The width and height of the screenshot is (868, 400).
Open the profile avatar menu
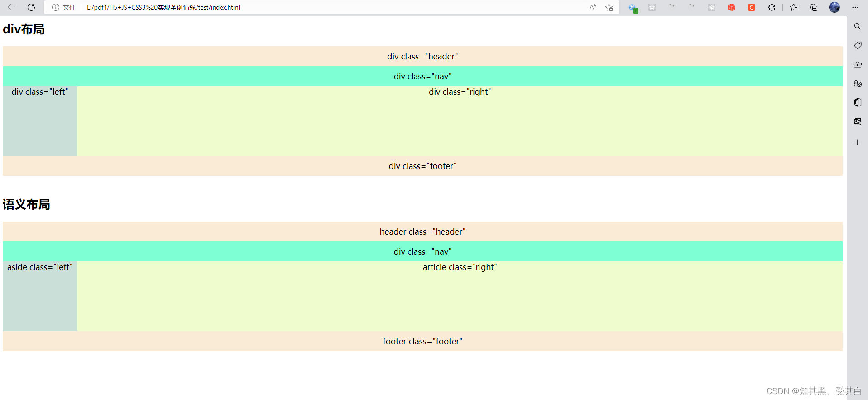(834, 7)
